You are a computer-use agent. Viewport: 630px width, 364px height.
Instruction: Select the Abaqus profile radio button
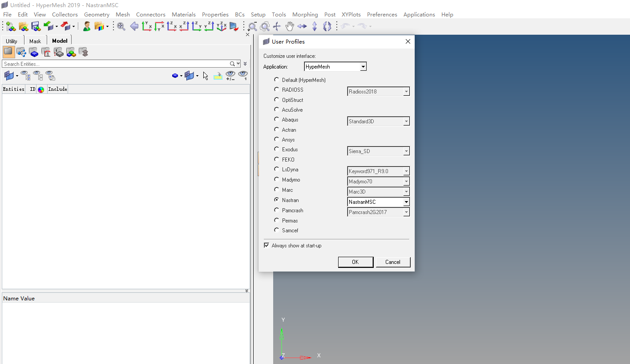[x=277, y=119]
